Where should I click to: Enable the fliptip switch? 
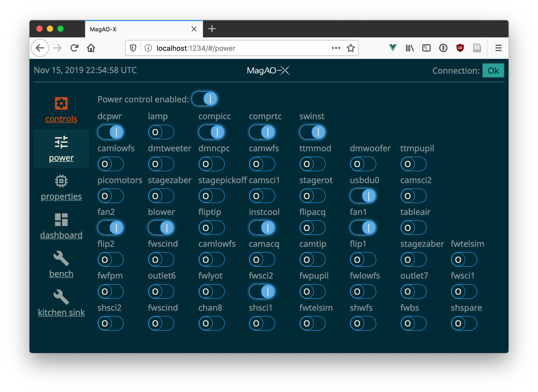click(x=212, y=228)
